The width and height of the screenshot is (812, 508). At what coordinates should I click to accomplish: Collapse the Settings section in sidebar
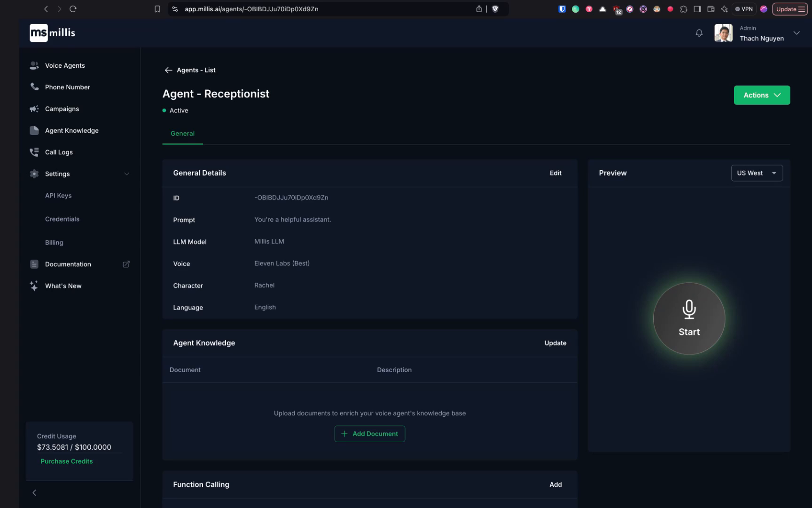[x=127, y=174]
